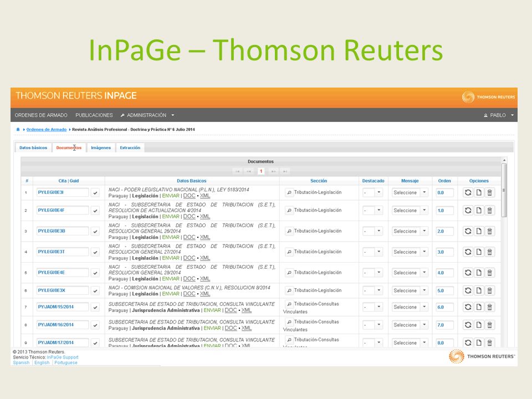The height and width of the screenshot is (399, 532).
Task: Confirm cita PY/LEGI/0E3I check button
Action: (95, 193)
